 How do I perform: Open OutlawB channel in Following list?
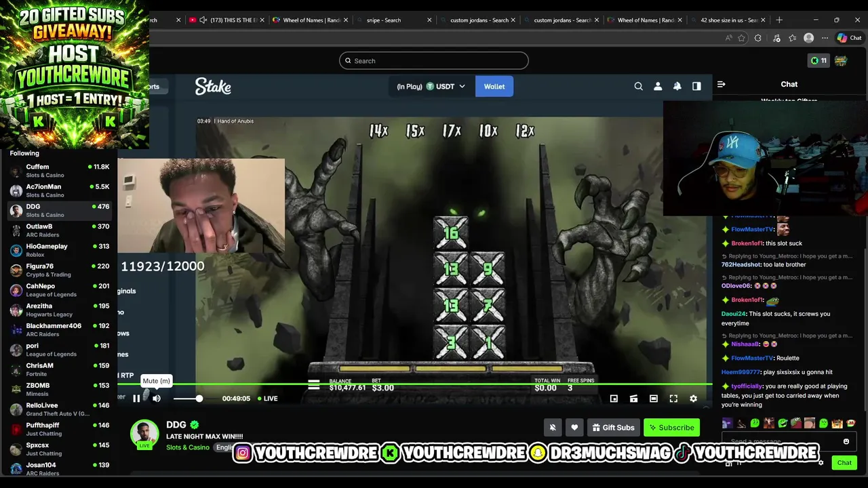click(x=59, y=230)
